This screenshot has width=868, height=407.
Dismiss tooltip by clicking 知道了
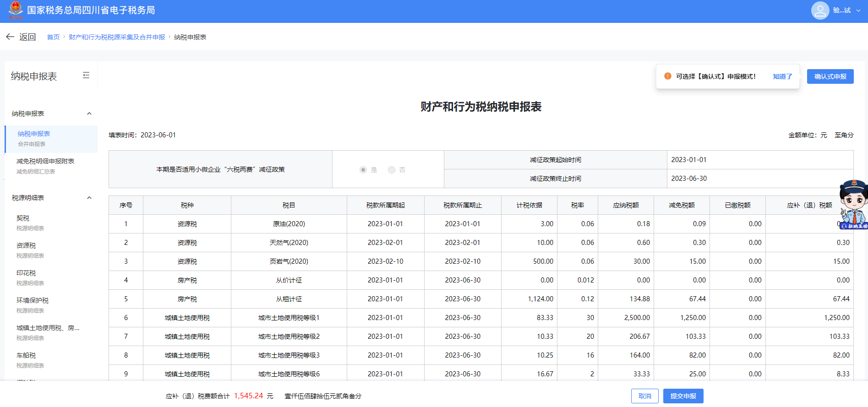pos(782,76)
